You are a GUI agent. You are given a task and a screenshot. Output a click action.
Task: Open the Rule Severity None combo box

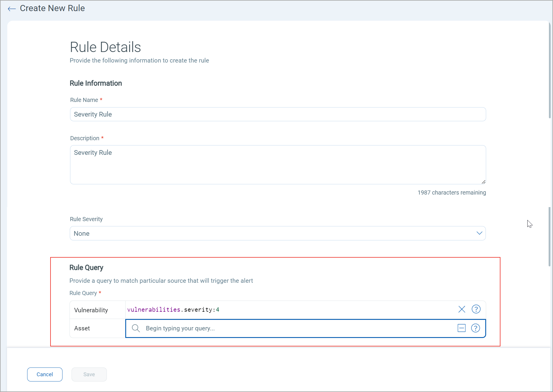(x=278, y=233)
